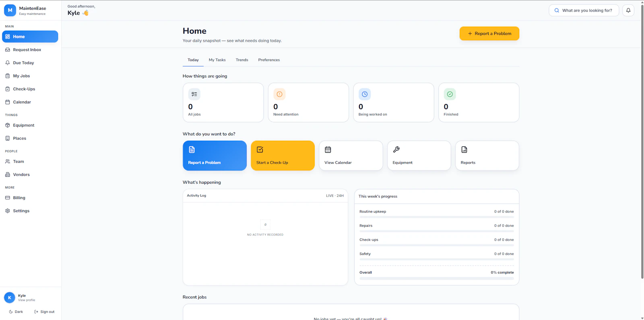Image resolution: width=644 pixels, height=320 pixels.
Task: Click the orange Report a Problem button
Action: tap(489, 33)
